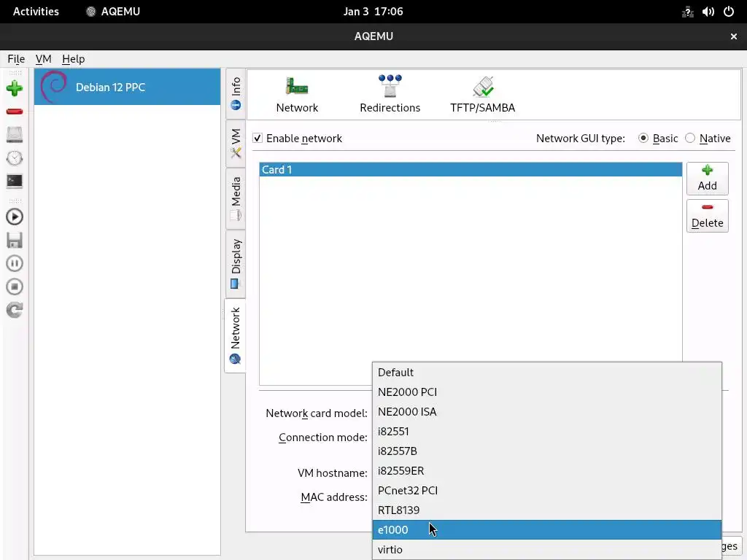Open the File menu

[x=16, y=59]
